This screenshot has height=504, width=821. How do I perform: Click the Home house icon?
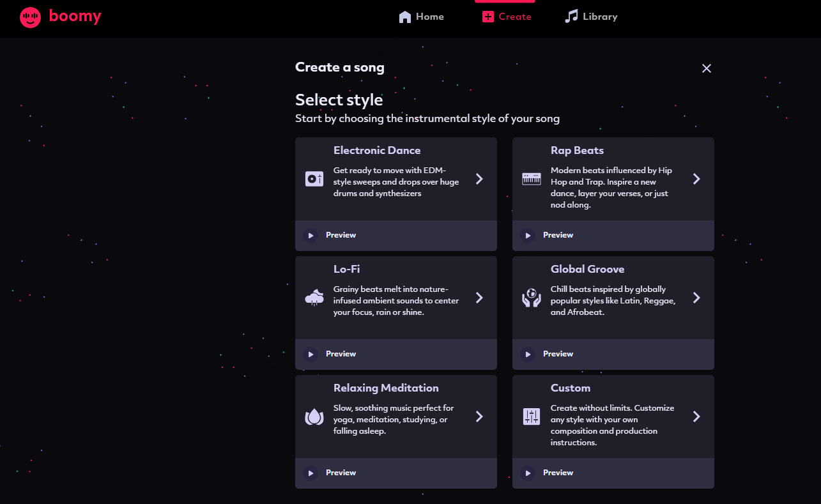[x=405, y=17]
